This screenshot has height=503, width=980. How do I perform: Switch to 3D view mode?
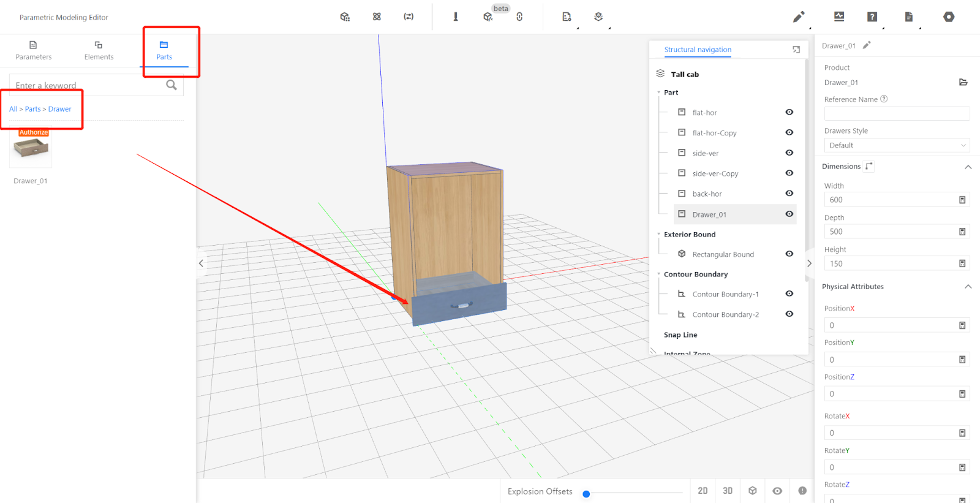728,491
